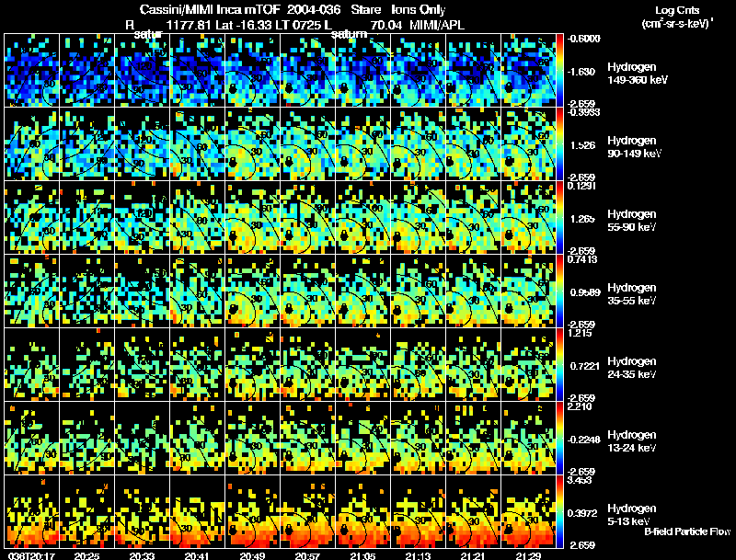Click the '70.04' L value in header
Viewport: 736px width, 560px height.
click(385, 25)
